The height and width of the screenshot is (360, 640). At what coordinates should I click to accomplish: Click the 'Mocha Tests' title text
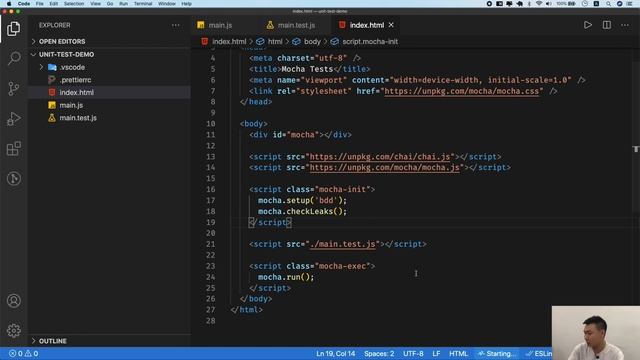tap(307, 69)
